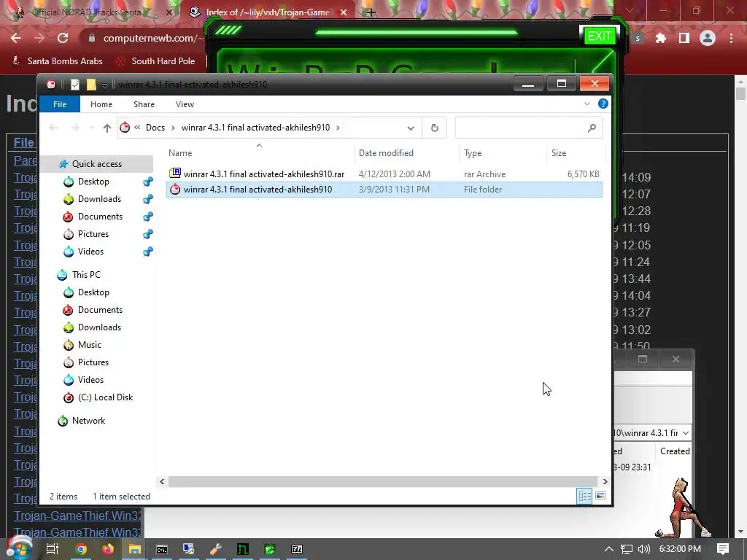Open the Home ribbon tab
747x560 pixels.
(x=101, y=104)
